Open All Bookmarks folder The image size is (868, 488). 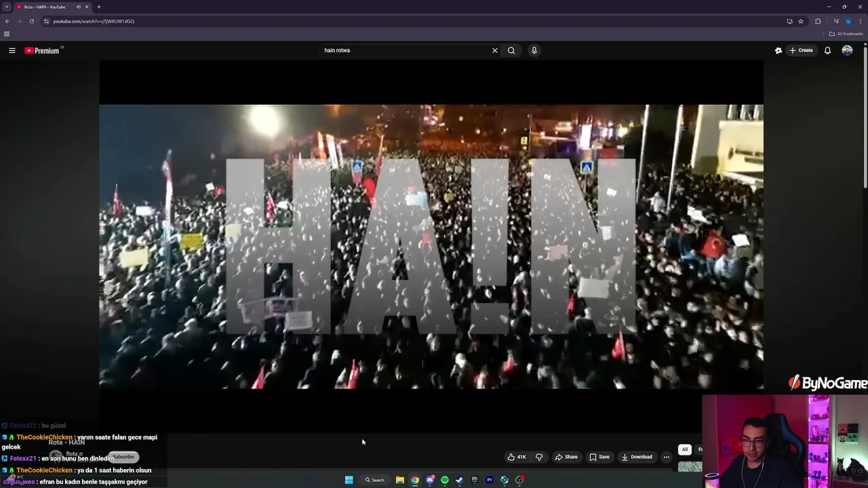[x=846, y=34]
